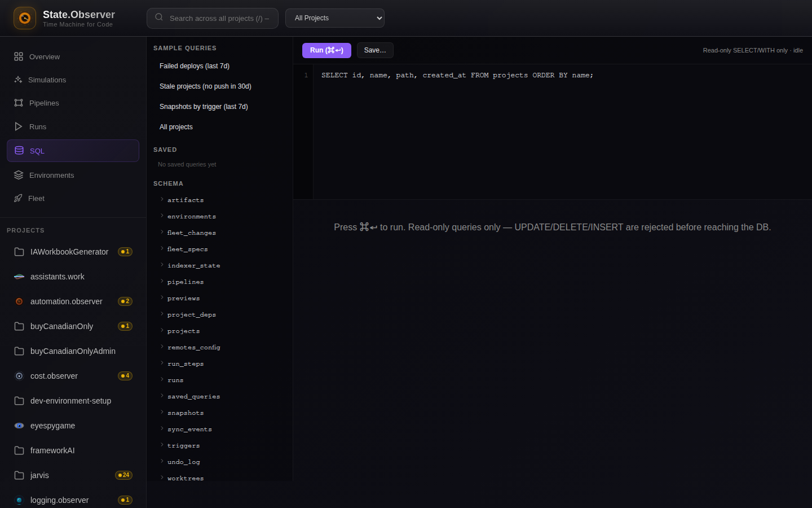The width and height of the screenshot is (812, 508).
Task: Click the cost.observer badge showing 4
Action: [x=125, y=376]
